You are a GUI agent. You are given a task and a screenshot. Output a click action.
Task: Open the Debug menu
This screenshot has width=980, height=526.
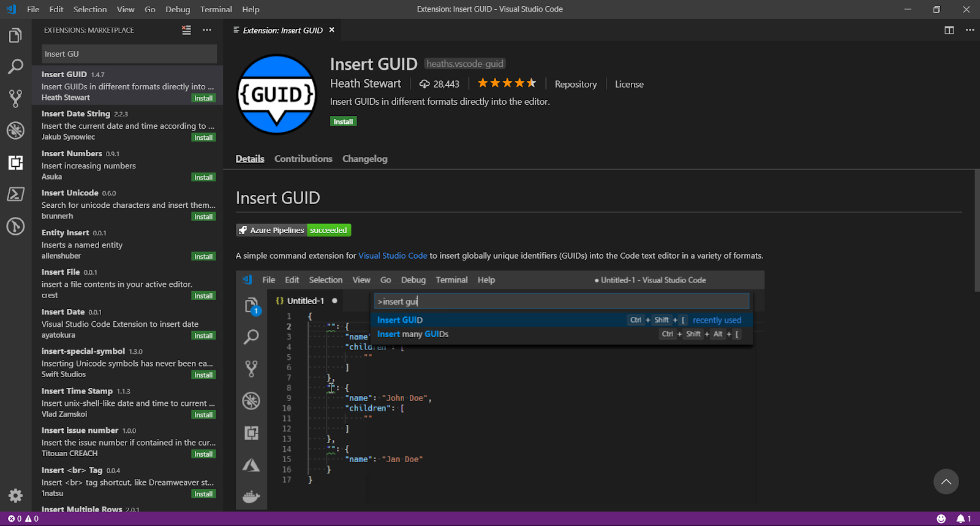[178, 9]
